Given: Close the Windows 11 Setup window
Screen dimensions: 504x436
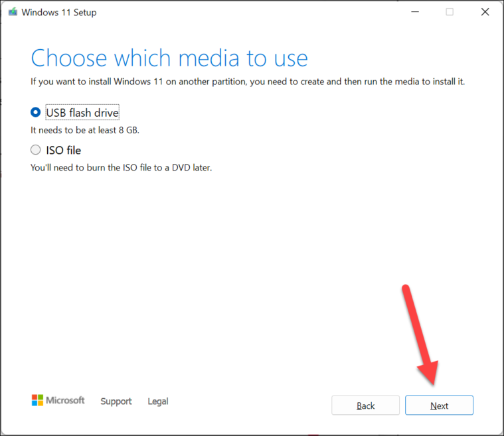Looking at the screenshot, I should [485, 12].
